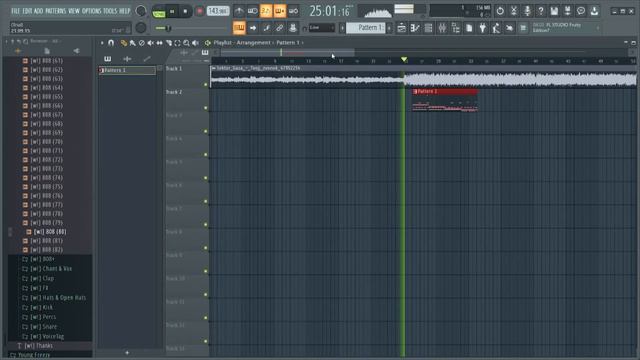
Task: Open the TOOLS menu
Action: coord(110,11)
